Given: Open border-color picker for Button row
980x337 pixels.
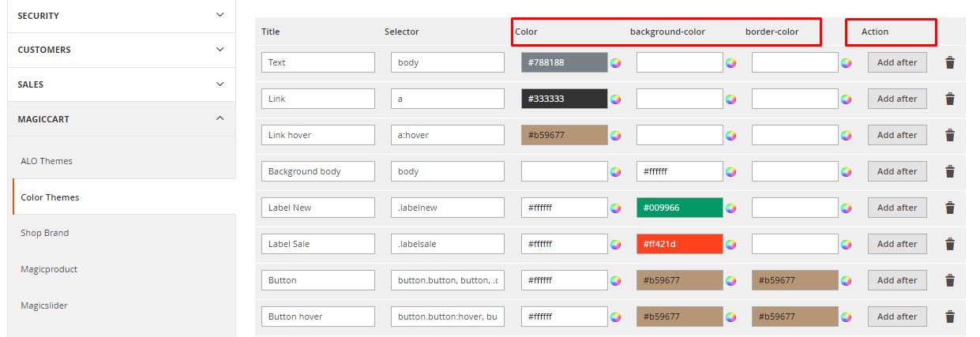Looking at the screenshot, I should [x=846, y=281].
